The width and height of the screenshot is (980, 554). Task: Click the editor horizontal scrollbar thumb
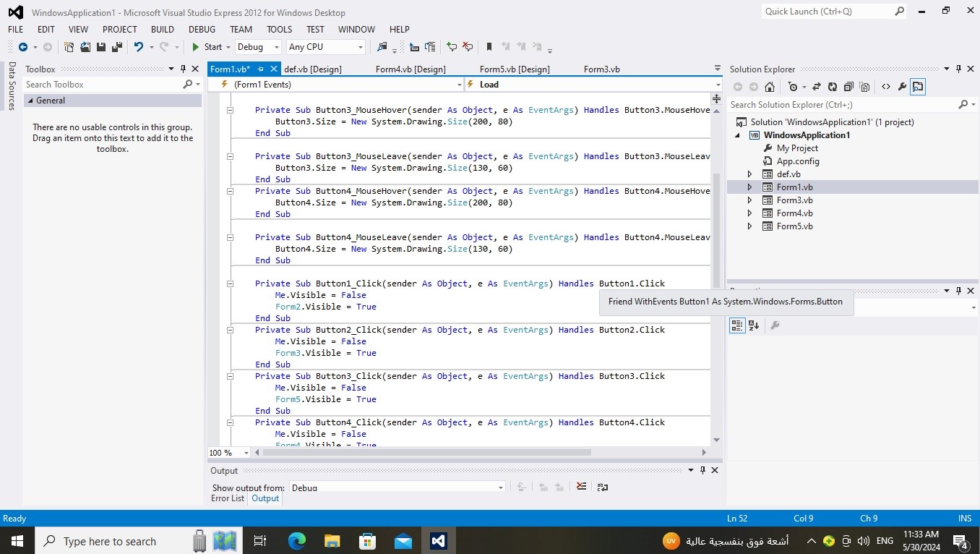[427, 453]
